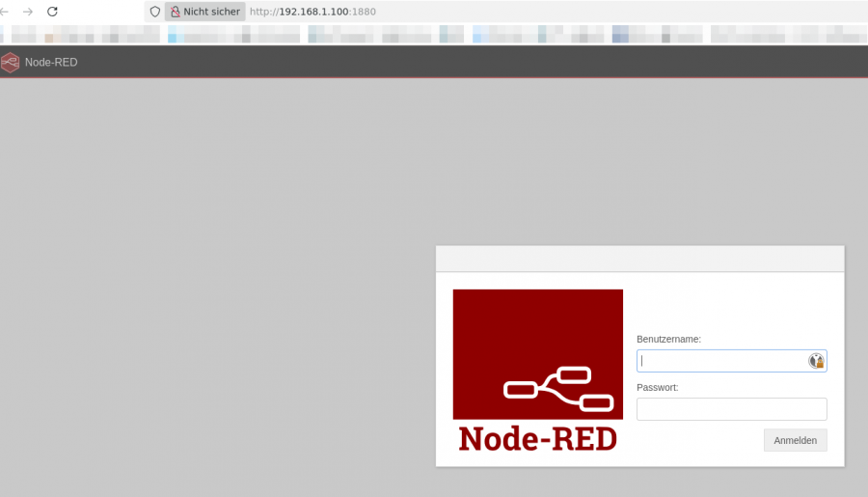Focus the Benutzername input field

tap(731, 361)
